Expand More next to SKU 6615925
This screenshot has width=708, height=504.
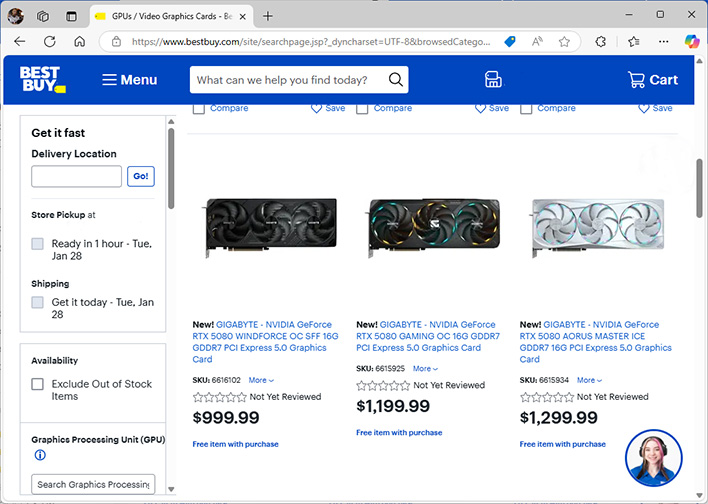tap(425, 369)
